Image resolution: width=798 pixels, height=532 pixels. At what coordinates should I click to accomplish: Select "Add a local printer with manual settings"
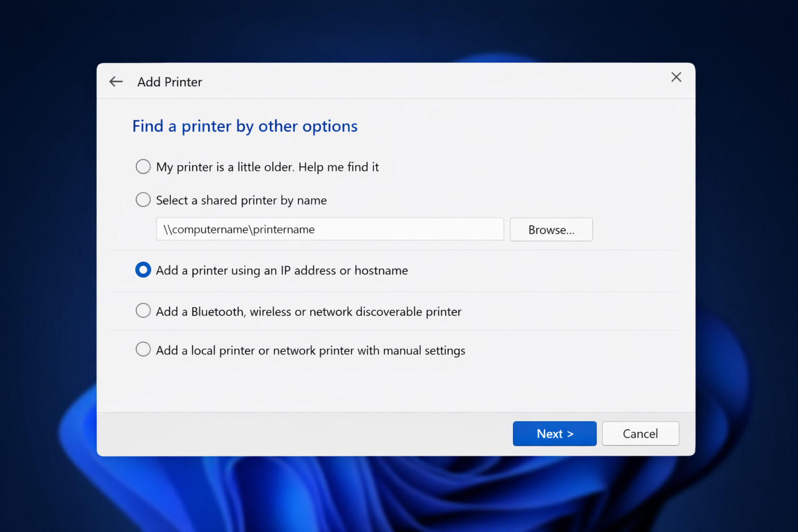(143, 349)
